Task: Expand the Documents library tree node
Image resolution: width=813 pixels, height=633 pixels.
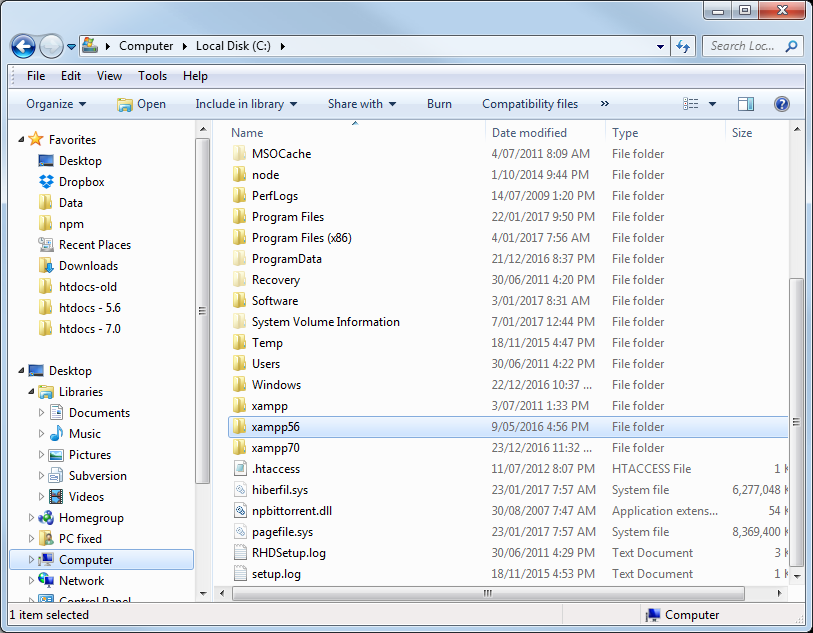Action: (x=42, y=413)
